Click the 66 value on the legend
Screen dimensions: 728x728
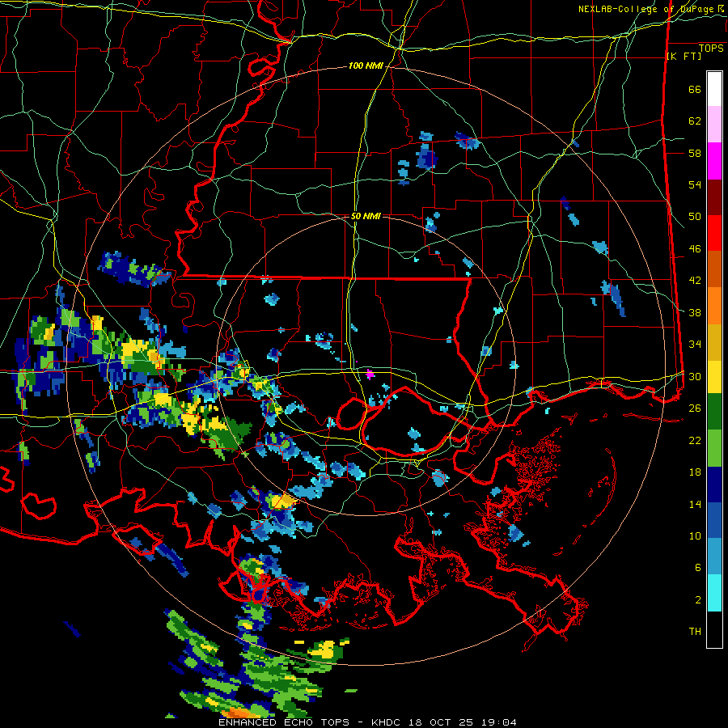point(695,89)
